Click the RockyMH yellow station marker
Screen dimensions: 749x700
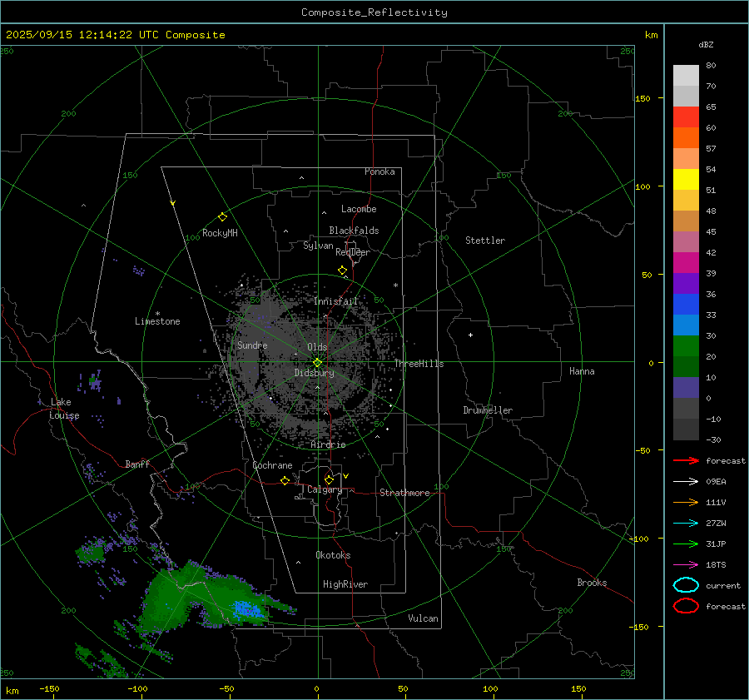[x=222, y=217]
